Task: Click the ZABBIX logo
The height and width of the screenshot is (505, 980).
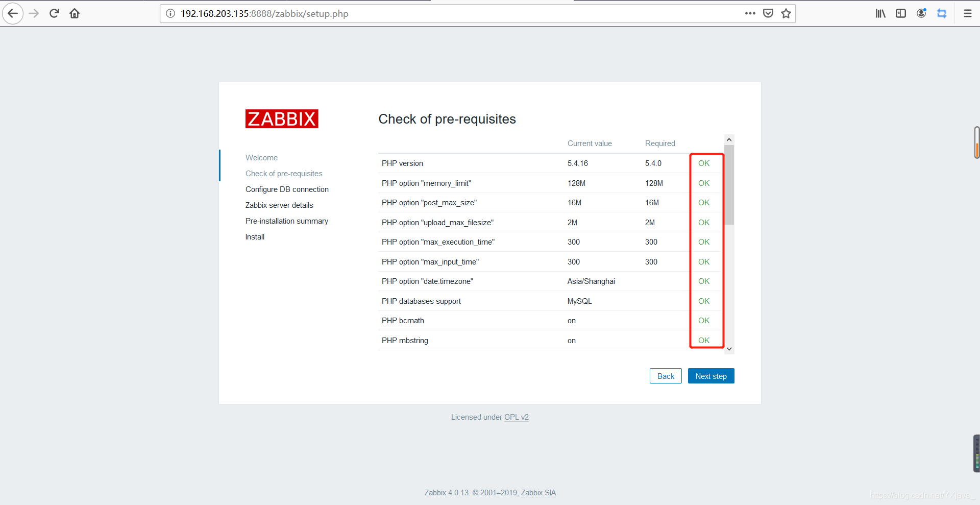Action: [x=282, y=118]
